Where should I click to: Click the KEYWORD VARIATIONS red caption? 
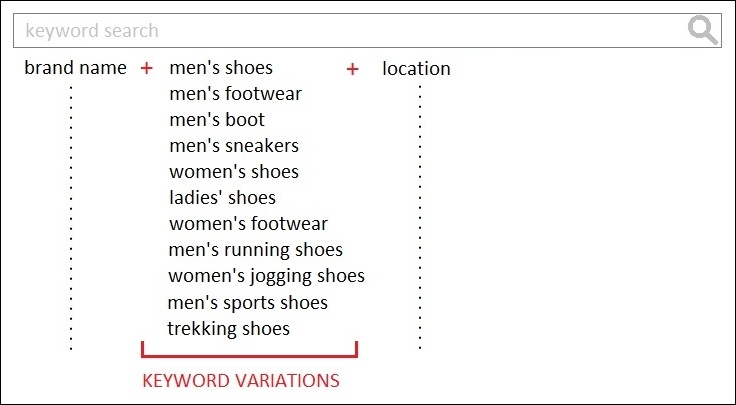[x=241, y=381]
